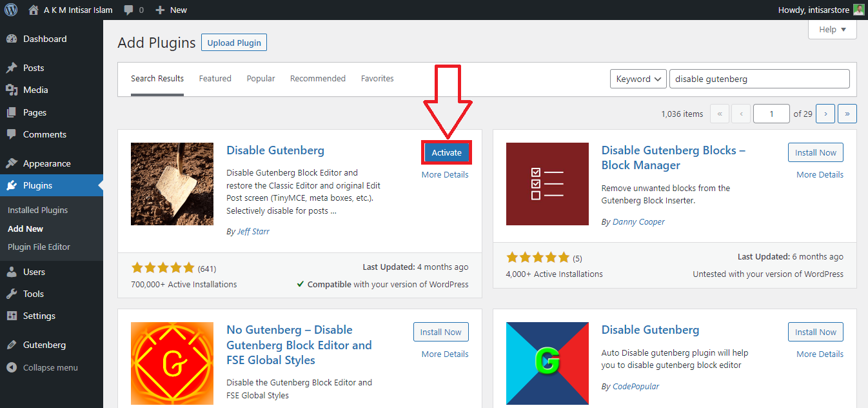This screenshot has height=408, width=868.
Task: Click the Disable Gutenberg shovel thumbnail
Action: [172, 184]
